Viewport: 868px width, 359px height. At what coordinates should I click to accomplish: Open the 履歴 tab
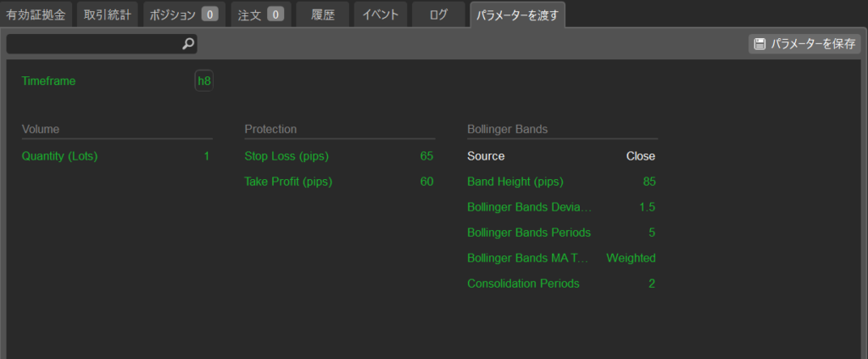[x=322, y=14]
